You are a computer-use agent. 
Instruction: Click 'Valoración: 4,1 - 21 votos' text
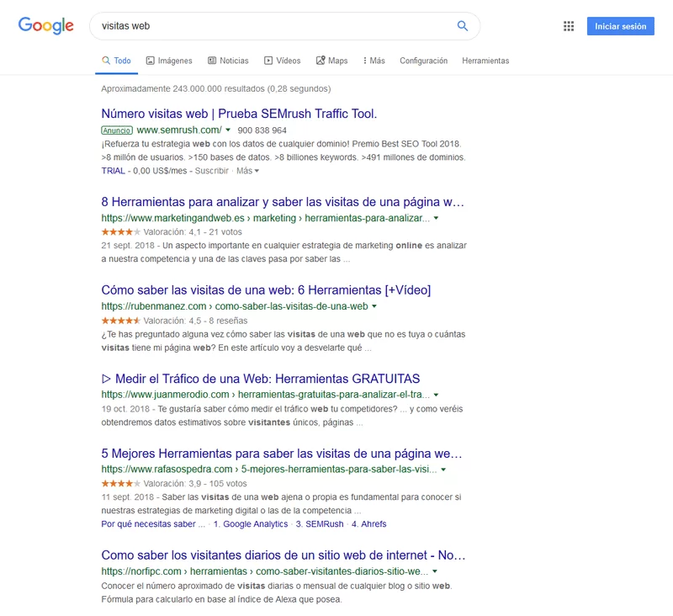[193, 231]
